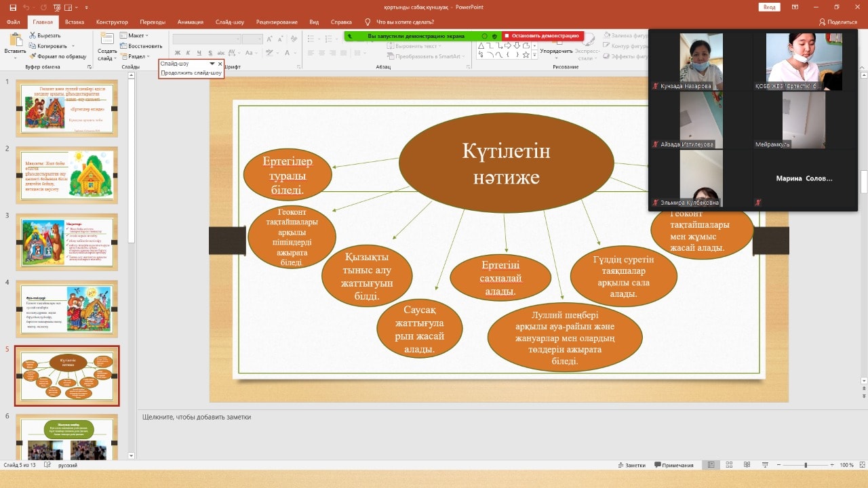
Task: Toggle normal view button in status bar
Action: tap(711, 465)
